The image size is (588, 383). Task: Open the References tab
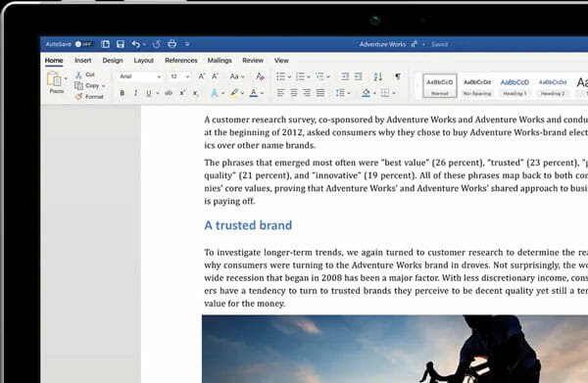coord(181,61)
